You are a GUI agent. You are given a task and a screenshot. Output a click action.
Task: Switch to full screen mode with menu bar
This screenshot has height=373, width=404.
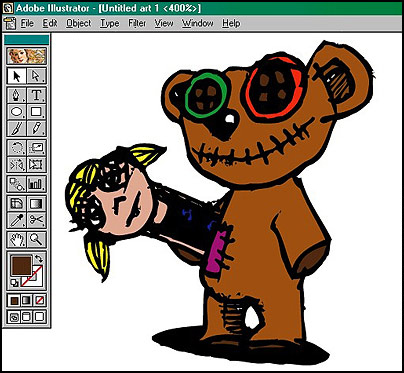(x=27, y=316)
